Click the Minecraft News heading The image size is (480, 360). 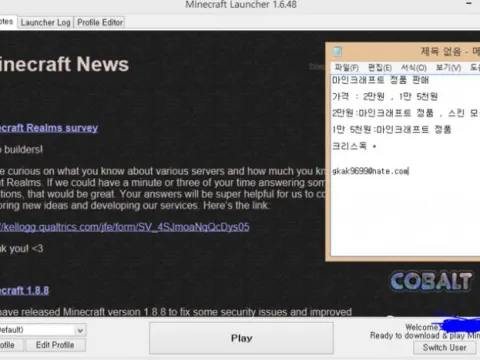[x=64, y=64]
